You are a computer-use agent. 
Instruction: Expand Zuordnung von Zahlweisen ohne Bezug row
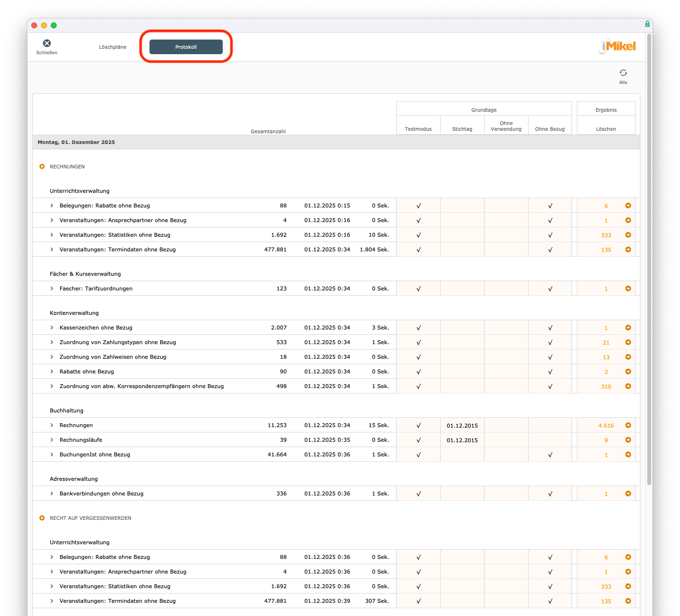tap(52, 357)
